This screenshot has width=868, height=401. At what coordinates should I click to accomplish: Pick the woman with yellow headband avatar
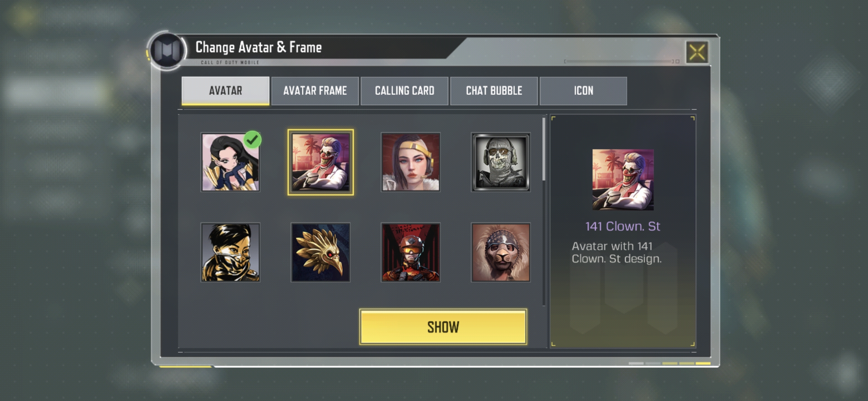tap(411, 162)
